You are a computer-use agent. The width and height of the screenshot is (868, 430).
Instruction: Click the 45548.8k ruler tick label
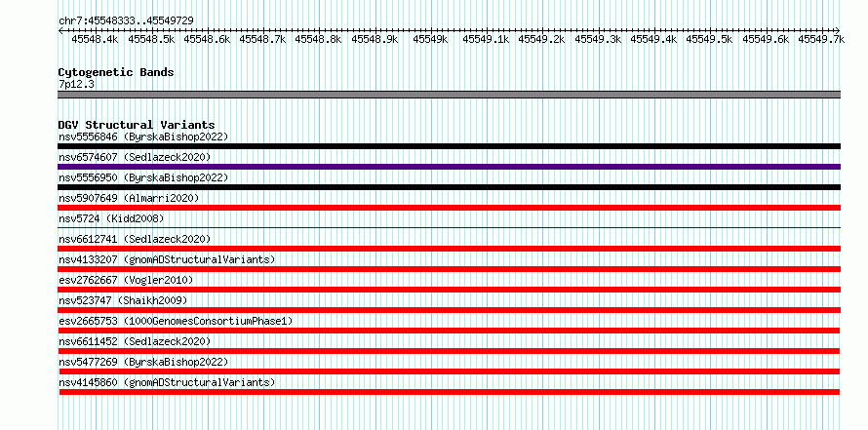(x=318, y=39)
